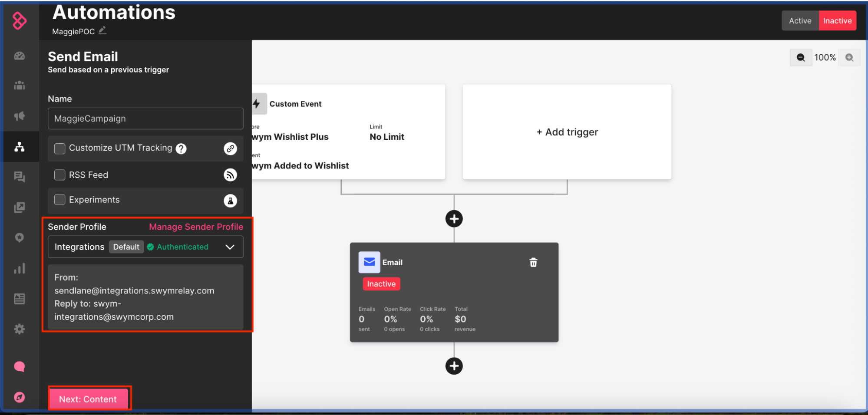Click the 0% Click Rate value

(426, 319)
